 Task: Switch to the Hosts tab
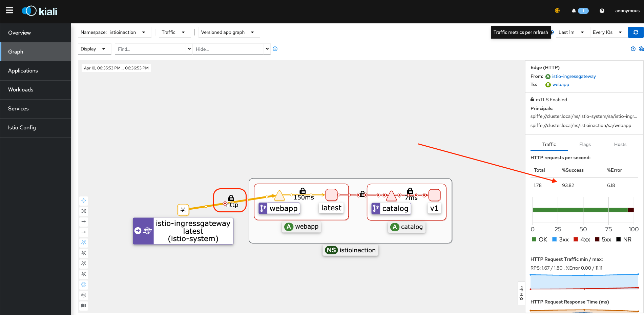[620, 144]
